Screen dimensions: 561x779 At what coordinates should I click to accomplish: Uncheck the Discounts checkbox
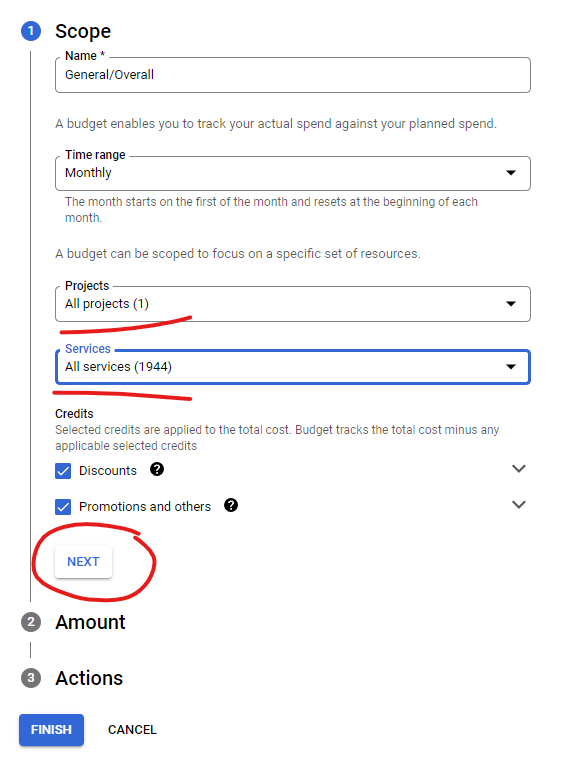63,471
